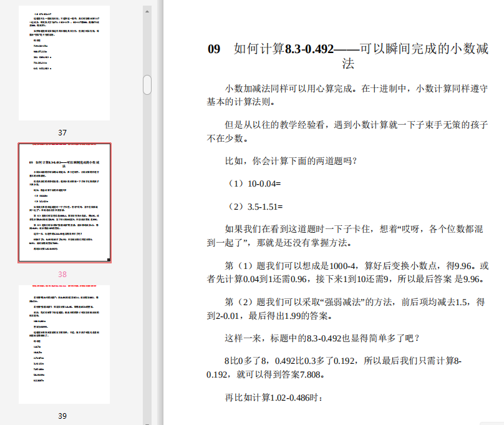Click the last line 再比如计算1.02-0.486时
The height and width of the screenshot is (425, 504).
click(274, 398)
